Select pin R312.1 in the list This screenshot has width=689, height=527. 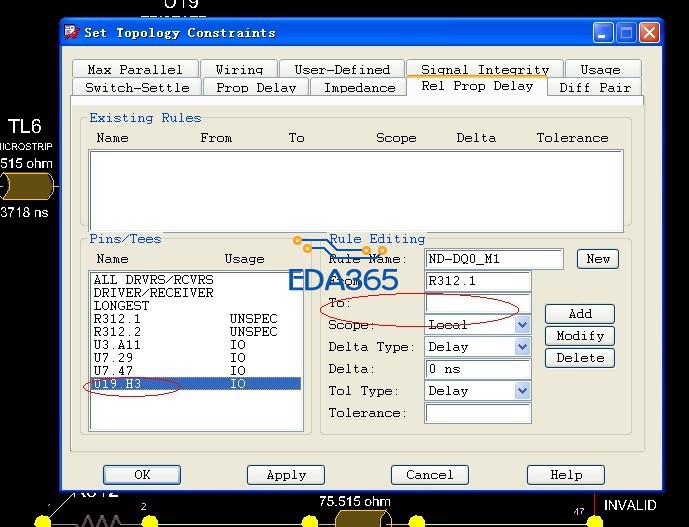pos(196,319)
